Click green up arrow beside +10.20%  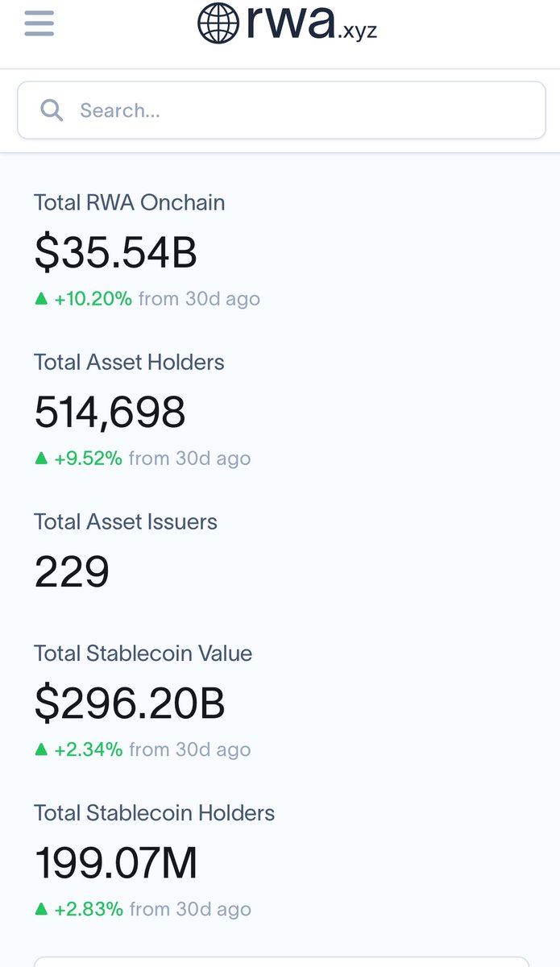pos(41,299)
